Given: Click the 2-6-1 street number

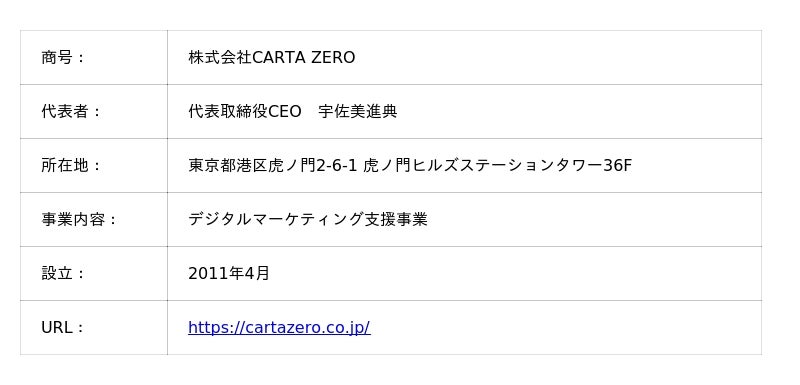Looking at the screenshot, I should (x=337, y=166).
